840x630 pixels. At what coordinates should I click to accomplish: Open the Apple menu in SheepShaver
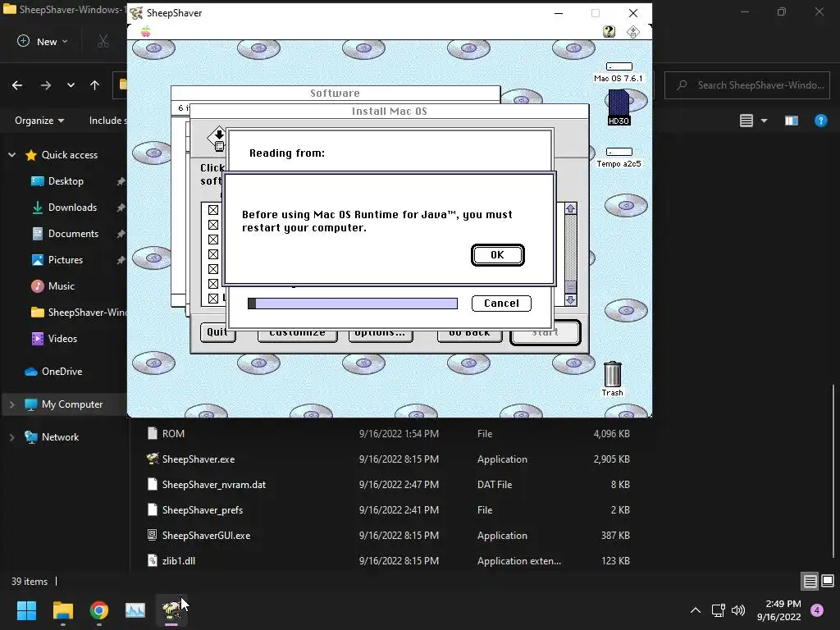coord(146,32)
